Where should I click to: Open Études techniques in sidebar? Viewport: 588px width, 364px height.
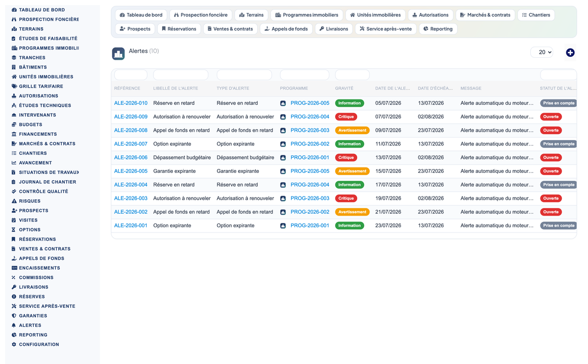click(45, 105)
